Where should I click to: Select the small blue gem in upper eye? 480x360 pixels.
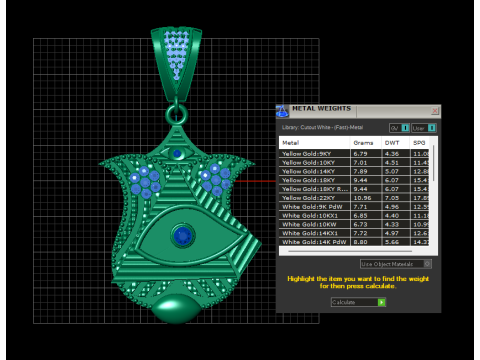pyautogui.click(x=177, y=154)
